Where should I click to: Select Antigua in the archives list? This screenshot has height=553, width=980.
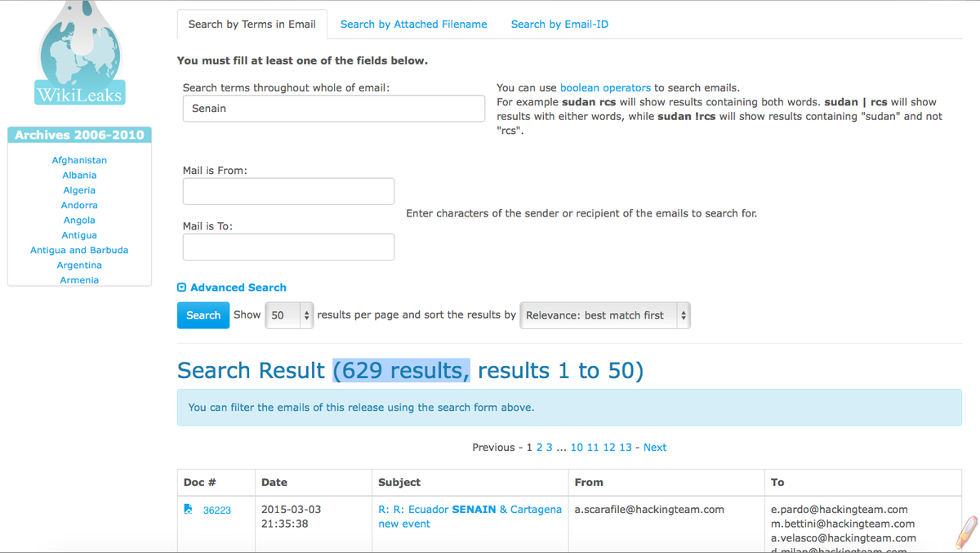click(x=79, y=235)
